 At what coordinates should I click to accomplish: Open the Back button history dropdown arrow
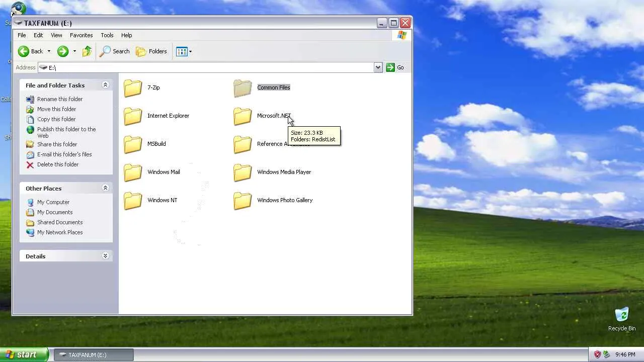tap(49, 51)
